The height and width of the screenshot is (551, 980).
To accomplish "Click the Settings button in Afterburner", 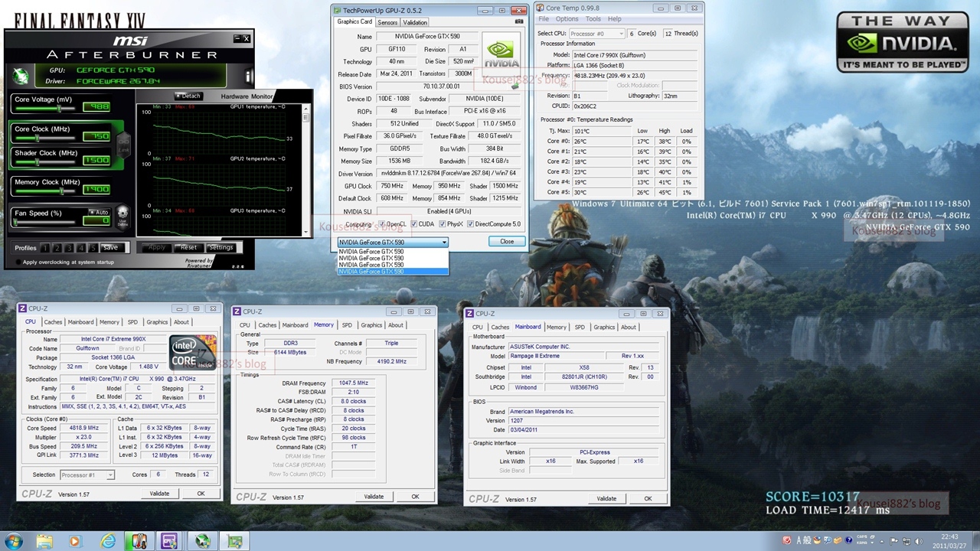I will 220,247.
